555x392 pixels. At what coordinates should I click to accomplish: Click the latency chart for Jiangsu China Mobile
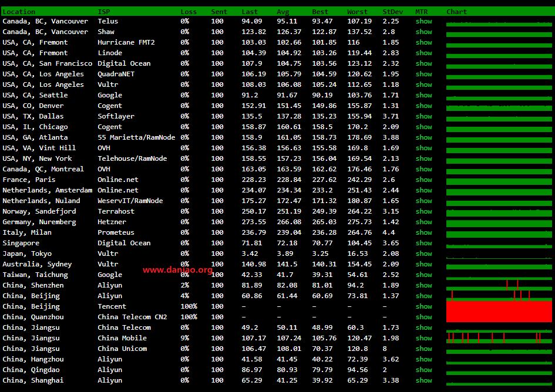(499, 338)
